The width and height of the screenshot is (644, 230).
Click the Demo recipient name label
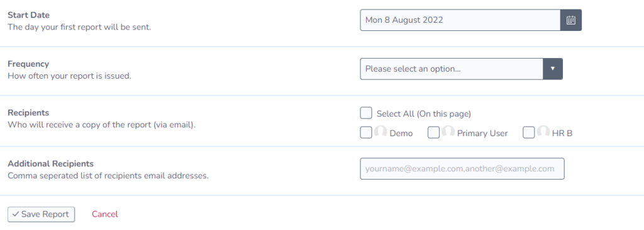point(401,134)
